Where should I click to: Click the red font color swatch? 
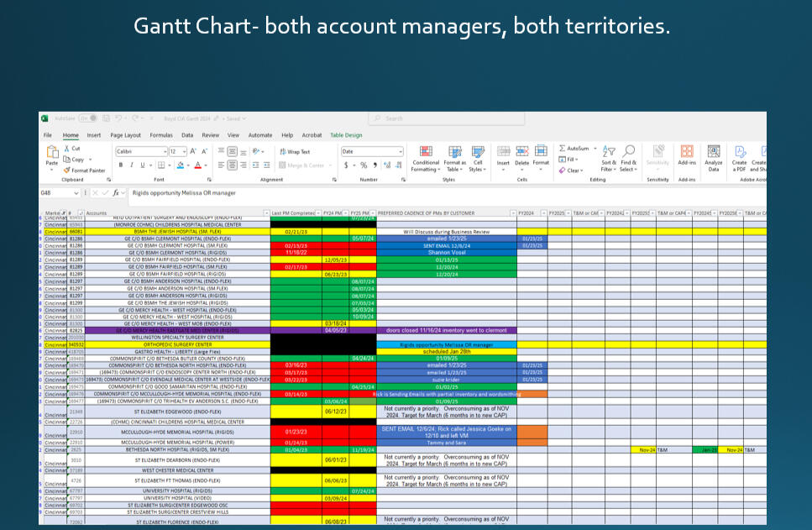(198, 165)
